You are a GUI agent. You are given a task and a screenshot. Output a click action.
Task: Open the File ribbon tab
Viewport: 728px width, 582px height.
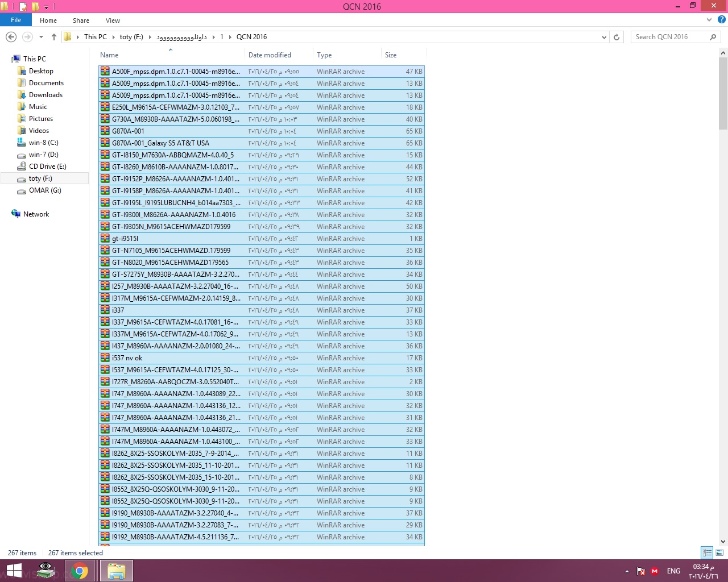16,20
